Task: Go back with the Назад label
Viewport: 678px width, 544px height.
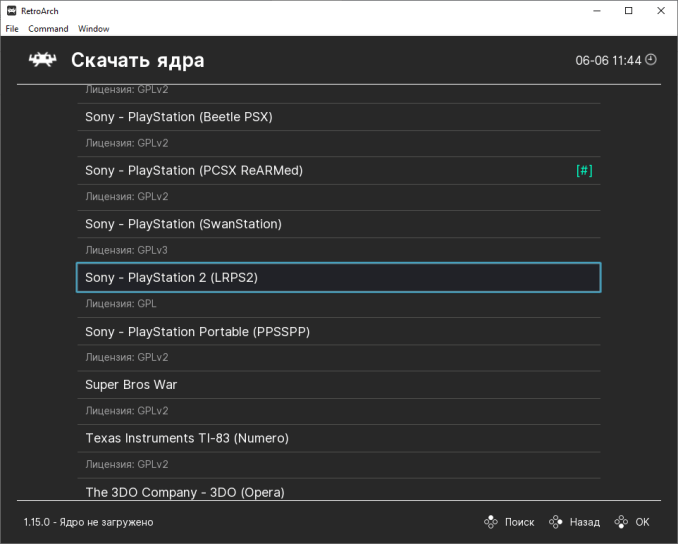Action: tap(585, 522)
